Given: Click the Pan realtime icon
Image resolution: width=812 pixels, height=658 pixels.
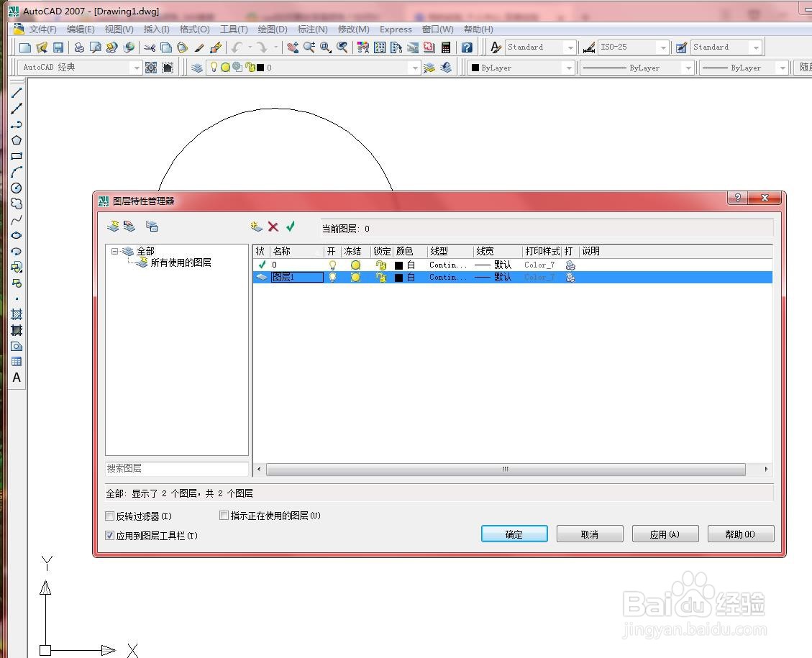Looking at the screenshot, I should coord(293,47).
